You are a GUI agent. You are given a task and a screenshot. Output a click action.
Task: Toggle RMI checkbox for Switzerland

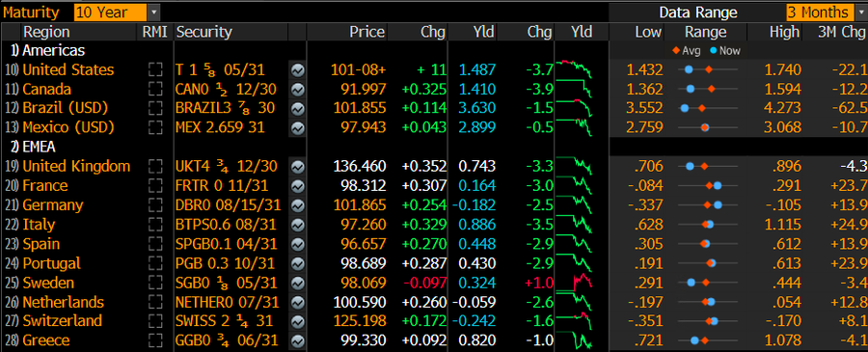click(155, 321)
